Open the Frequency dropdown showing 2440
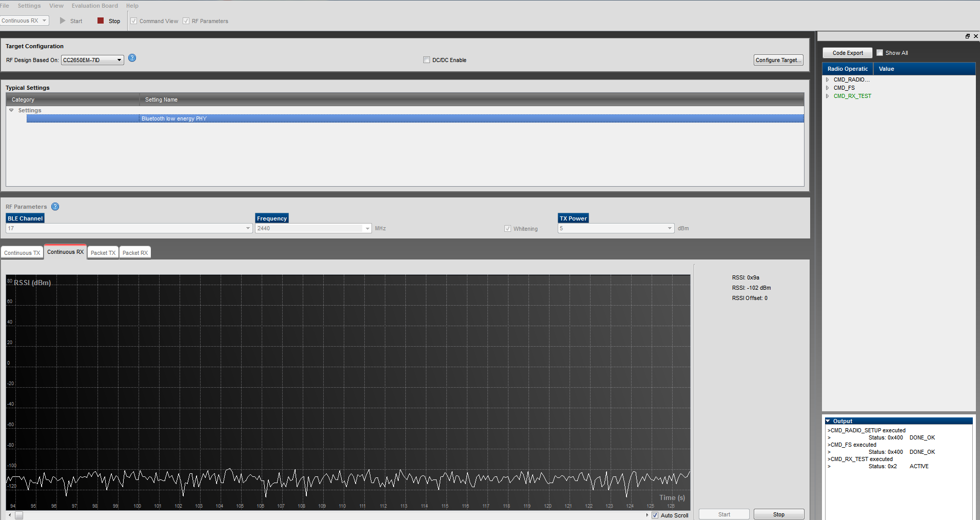 click(x=313, y=228)
